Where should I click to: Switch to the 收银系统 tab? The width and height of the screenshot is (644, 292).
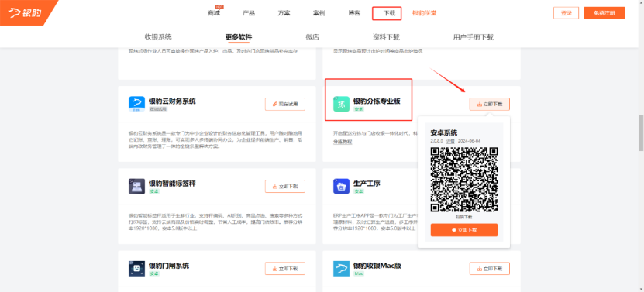(x=158, y=37)
